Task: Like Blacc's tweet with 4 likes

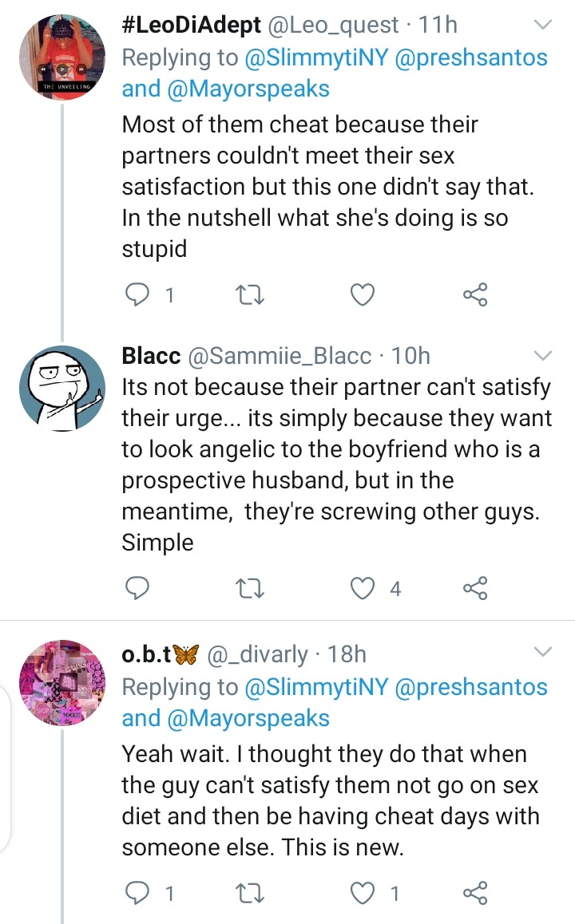Action: click(364, 589)
